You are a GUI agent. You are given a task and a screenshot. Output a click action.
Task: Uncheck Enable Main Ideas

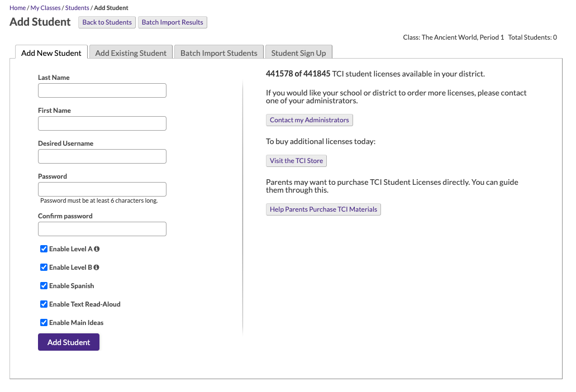[x=44, y=322]
